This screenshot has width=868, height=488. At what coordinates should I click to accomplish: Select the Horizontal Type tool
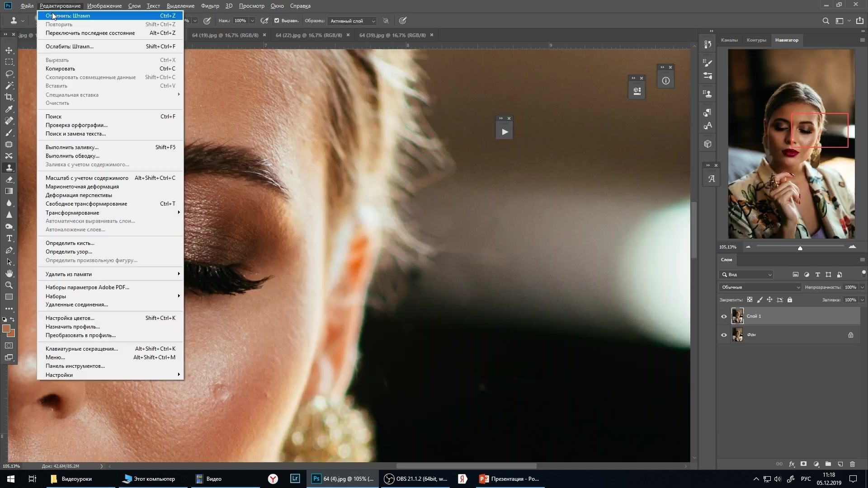pos(9,238)
